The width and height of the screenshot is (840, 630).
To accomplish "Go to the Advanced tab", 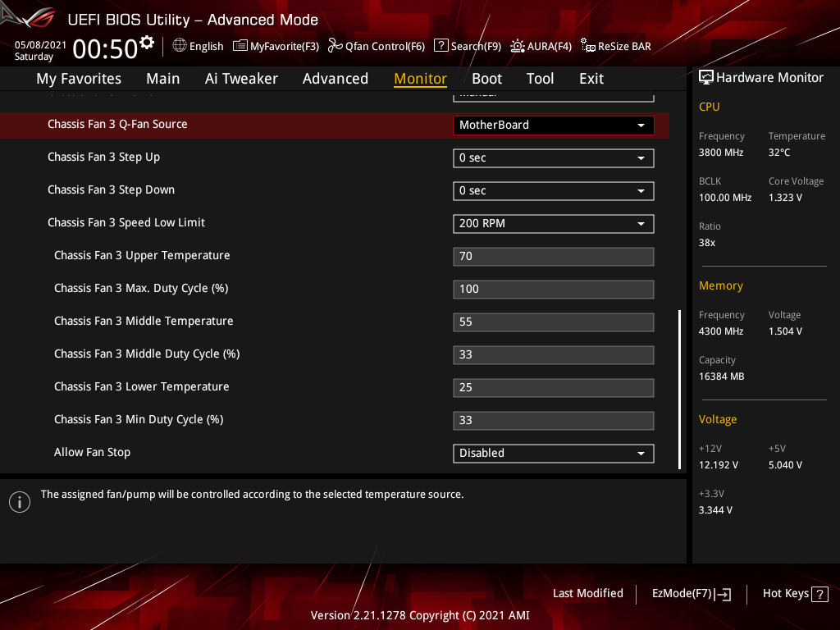I will [336, 79].
